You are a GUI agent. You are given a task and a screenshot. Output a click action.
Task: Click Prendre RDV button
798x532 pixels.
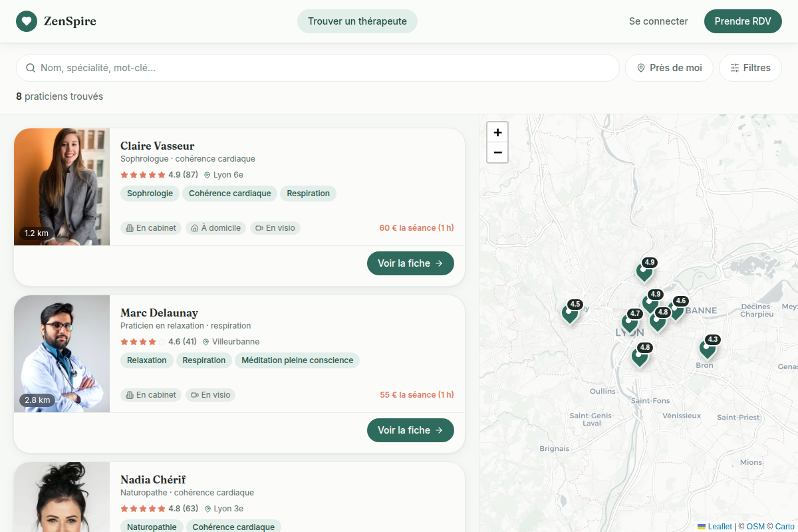[x=743, y=21]
